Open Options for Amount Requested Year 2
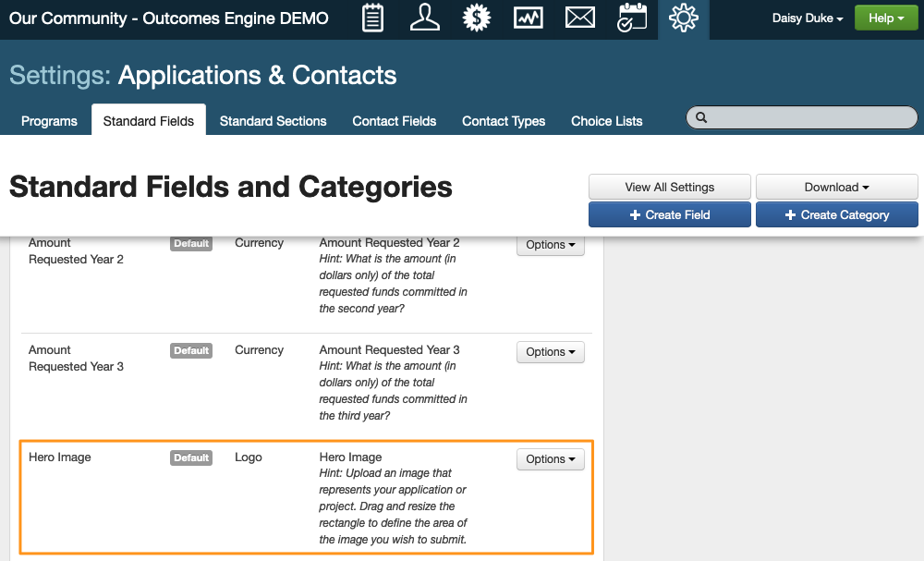 [x=550, y=245]
